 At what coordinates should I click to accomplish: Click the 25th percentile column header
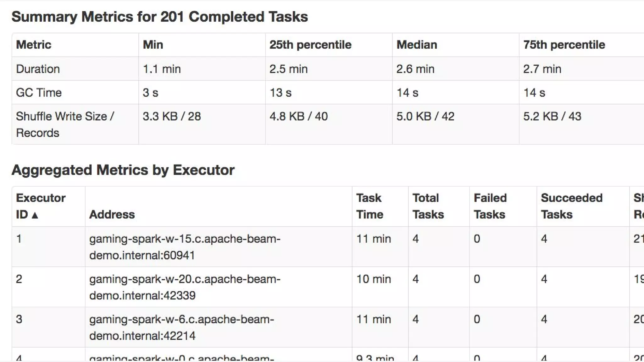coord(310,45)
